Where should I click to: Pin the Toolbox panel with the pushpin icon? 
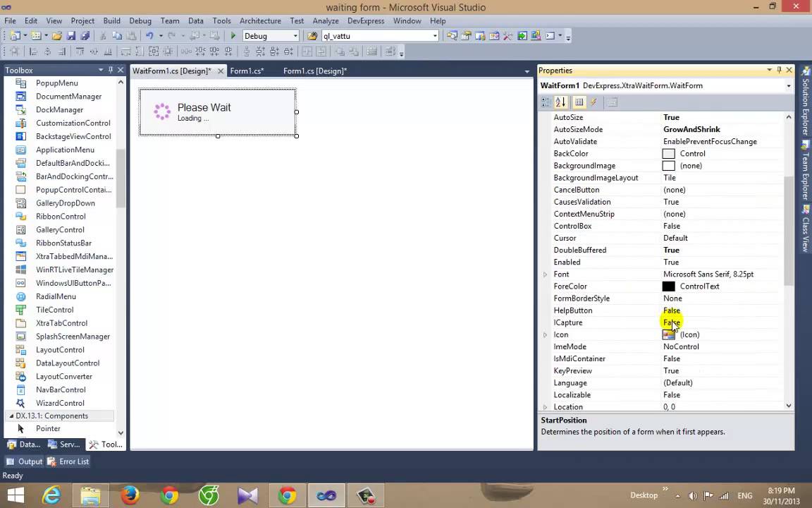pos(110,69)
